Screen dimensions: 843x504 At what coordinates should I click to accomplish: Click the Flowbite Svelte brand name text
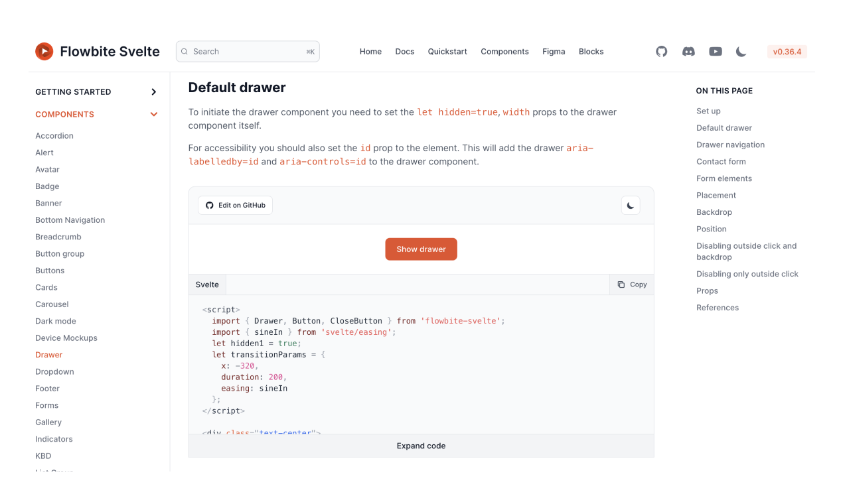click(x=110, y=52)
